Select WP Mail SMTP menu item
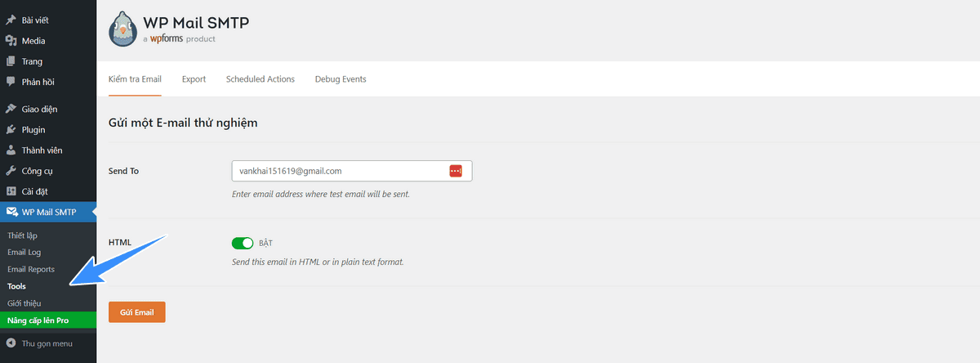Viewport: 980px width, 363px height. pos(48,213)
